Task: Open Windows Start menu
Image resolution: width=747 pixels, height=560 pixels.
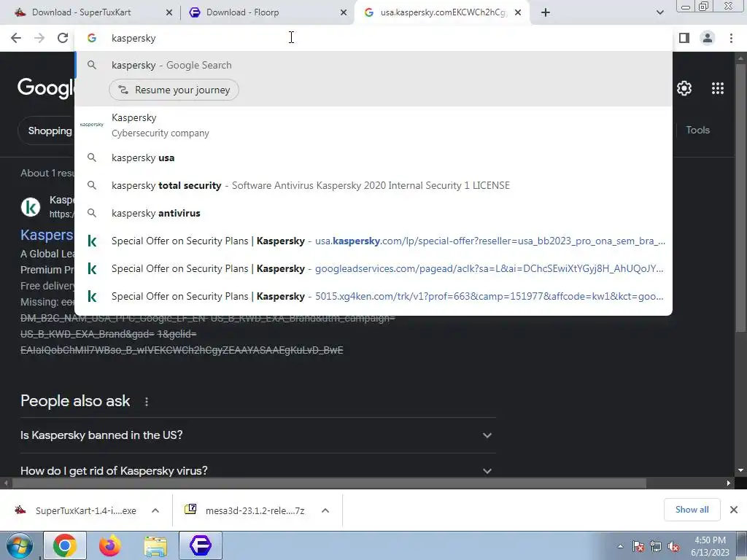Action: pyautogui.click(x=20, y=545)
